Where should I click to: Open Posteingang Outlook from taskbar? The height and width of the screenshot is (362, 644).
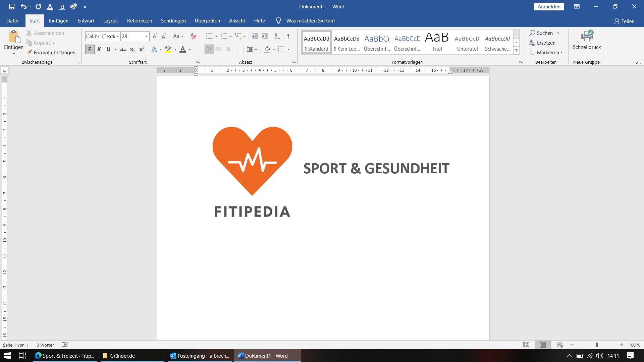click(x=200, y=356)
